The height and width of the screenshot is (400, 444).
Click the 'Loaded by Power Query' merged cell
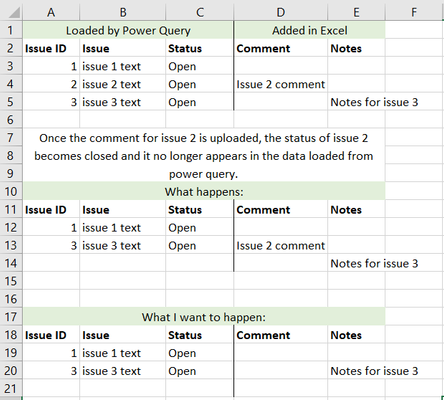coord(128,30)
